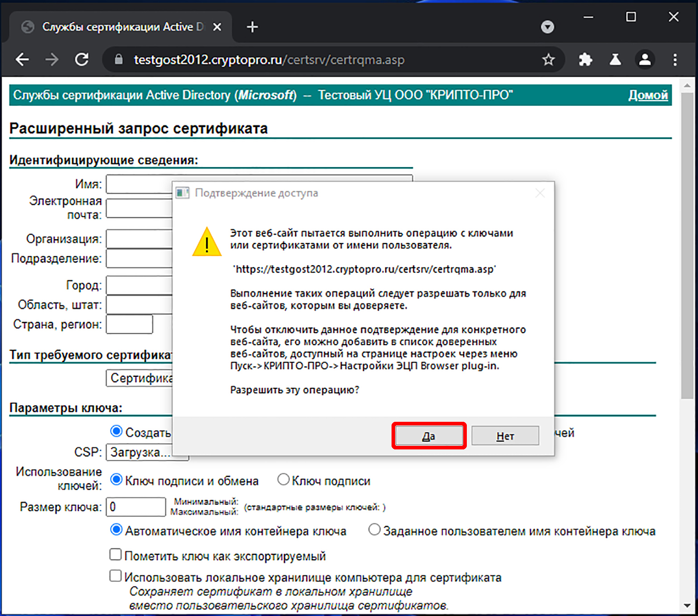This screenshot has width=698, height=616.
Task: Open the Extensions puzzle icon
Action: pyautogui.click(x=585, y=59)
